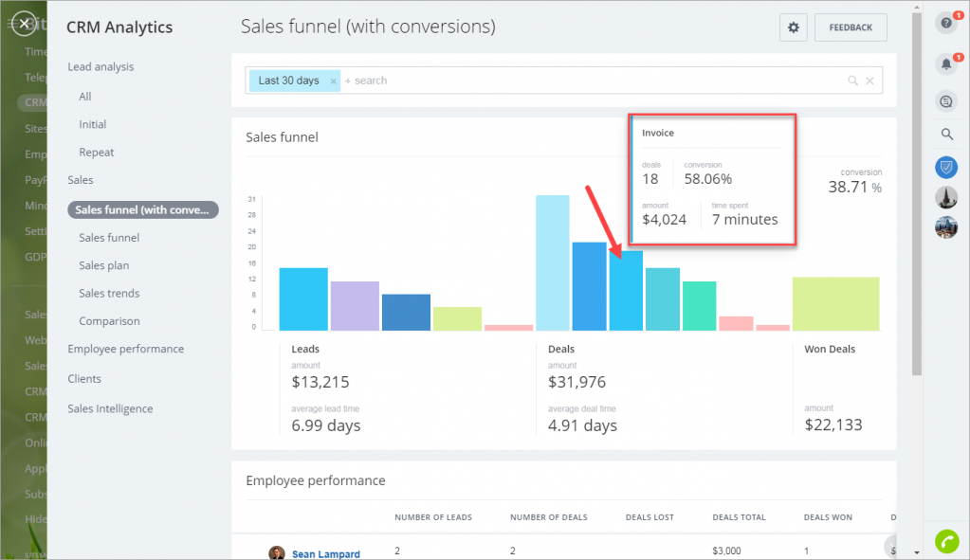Click the blue shield icon
Image resolution: width=970 pixels, height=560 pixels.
945,168
